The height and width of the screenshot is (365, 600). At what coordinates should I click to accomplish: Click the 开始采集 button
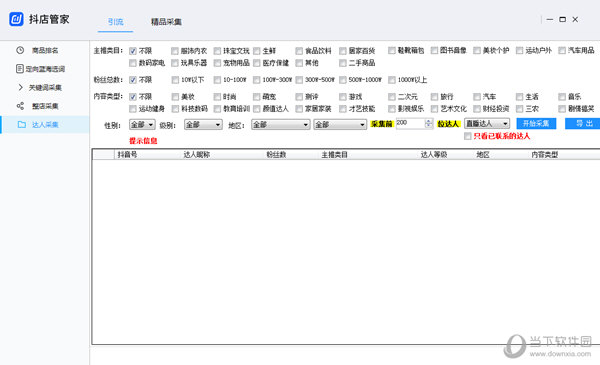pyautogui.click(x=536, y=124)
